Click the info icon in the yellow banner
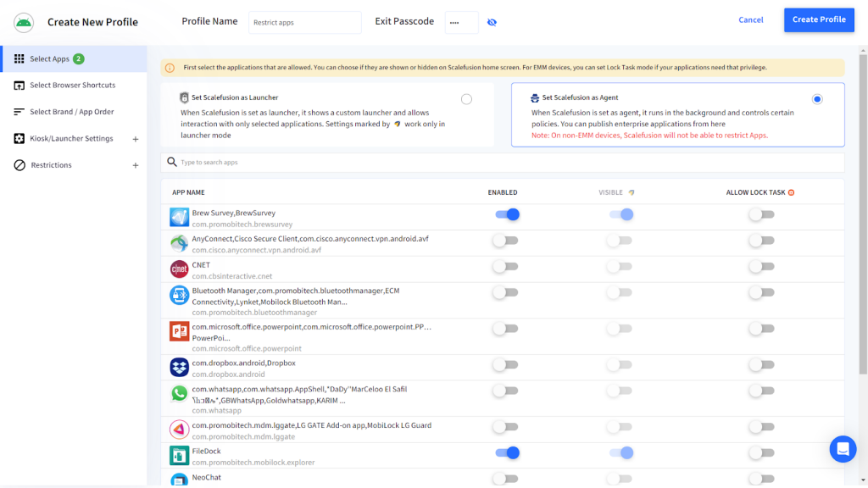 pos(170,68)
